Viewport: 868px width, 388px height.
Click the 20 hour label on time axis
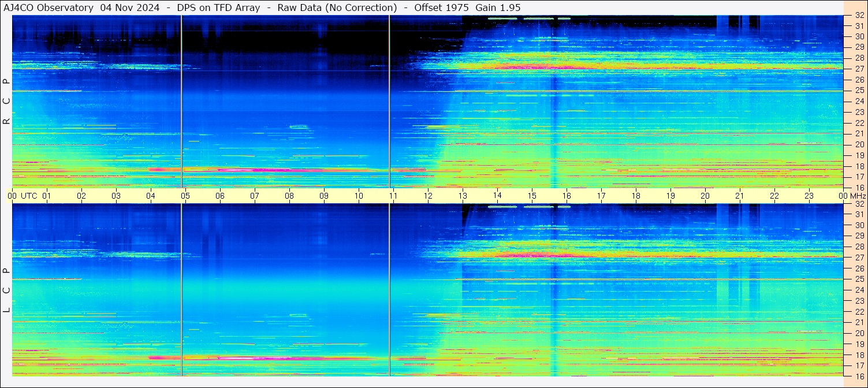pos(705,196)
